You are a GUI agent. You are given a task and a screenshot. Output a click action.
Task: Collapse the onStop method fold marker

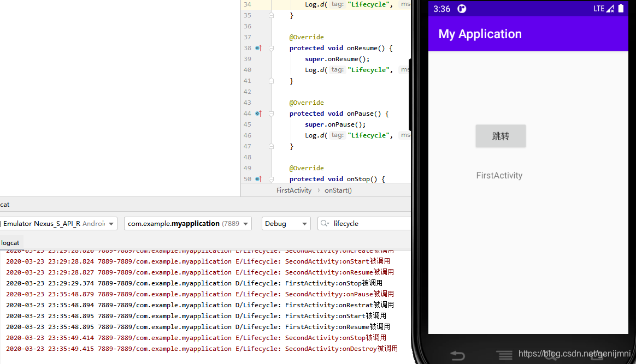coord(272,179)
